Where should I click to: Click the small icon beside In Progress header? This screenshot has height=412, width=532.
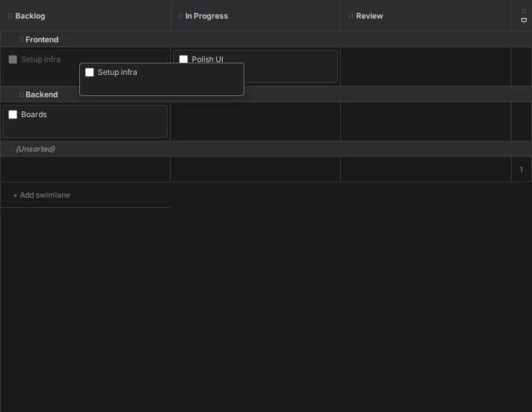(180, 15)
